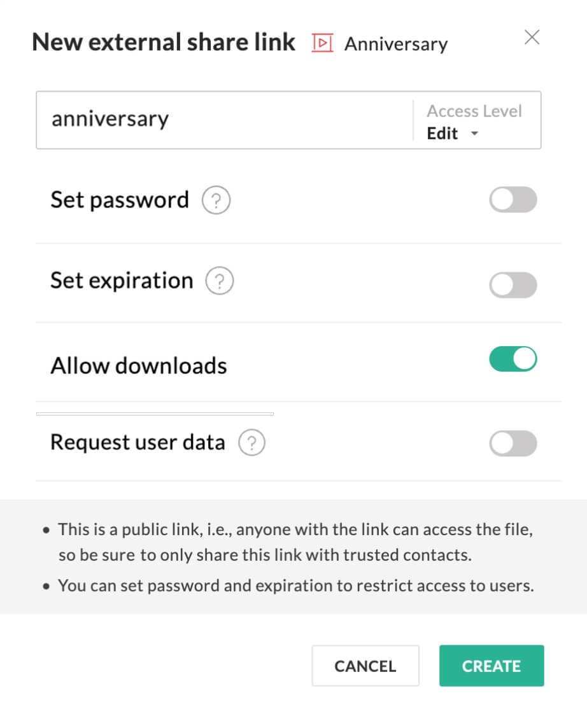Viewport: 587px width, 728px height.
Task: Focus the link name field containing anniversary
Action: tap(225, 120)
